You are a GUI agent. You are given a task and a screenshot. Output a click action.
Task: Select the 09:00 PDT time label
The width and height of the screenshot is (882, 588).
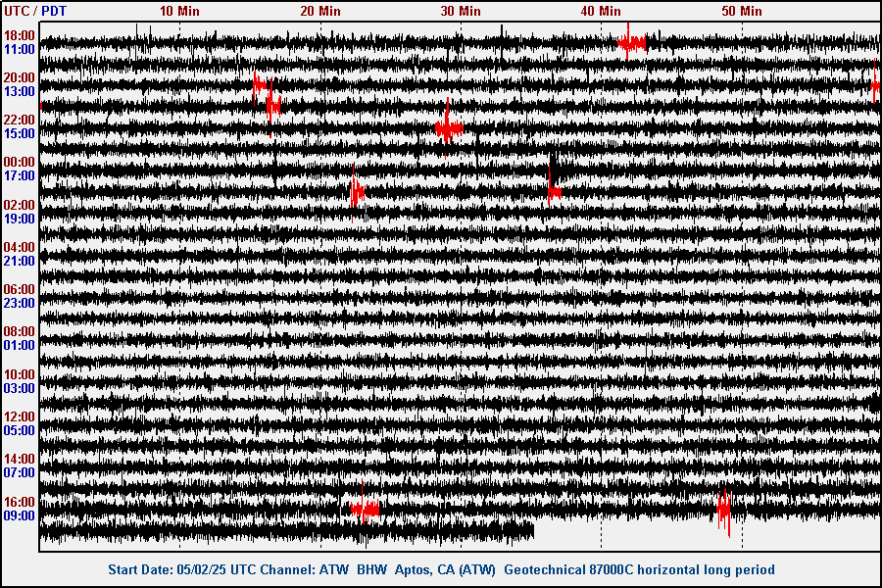[x=20, y=516]
